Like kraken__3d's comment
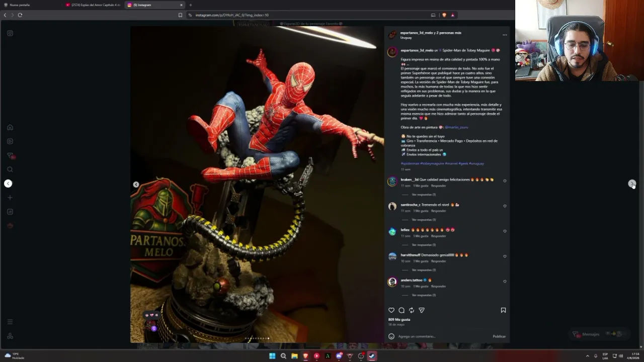Viewport: 644px width, 362px height. click(505, 181)
